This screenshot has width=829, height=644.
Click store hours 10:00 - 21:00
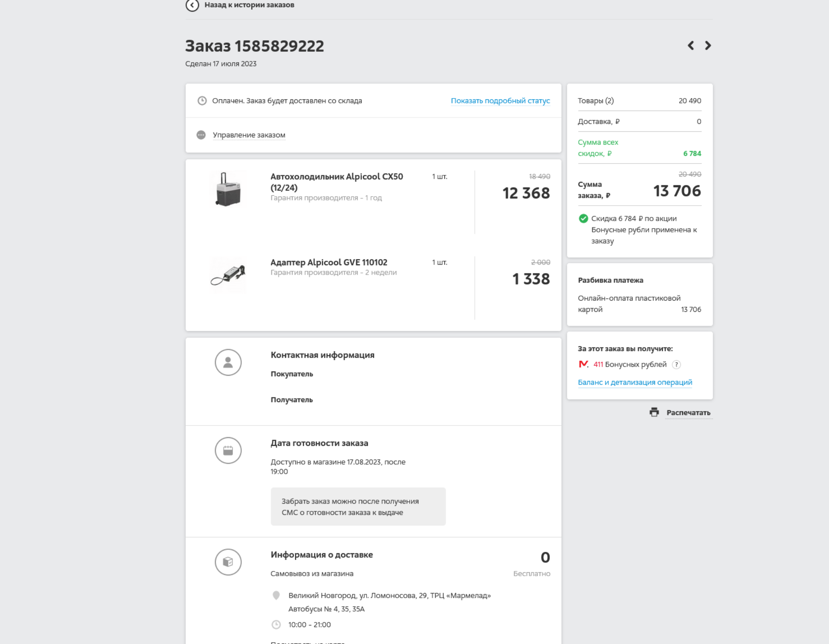coord(310,625)
